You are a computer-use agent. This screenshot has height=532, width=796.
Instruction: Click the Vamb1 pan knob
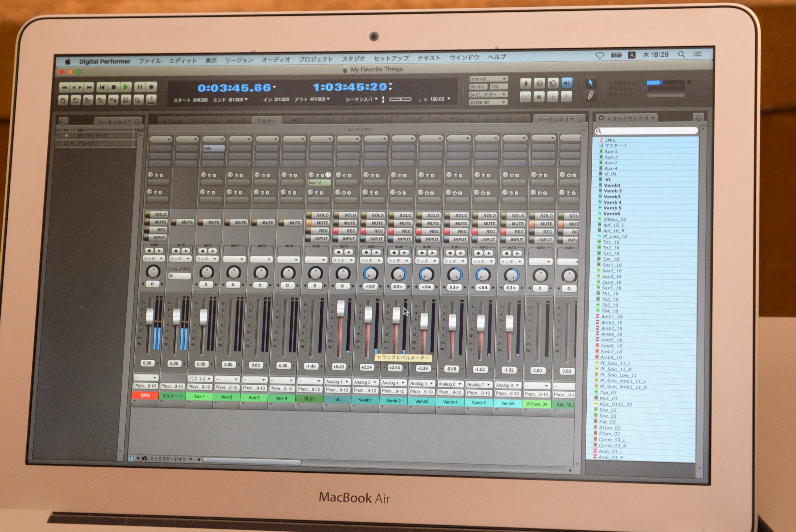(x=371, y=274)
